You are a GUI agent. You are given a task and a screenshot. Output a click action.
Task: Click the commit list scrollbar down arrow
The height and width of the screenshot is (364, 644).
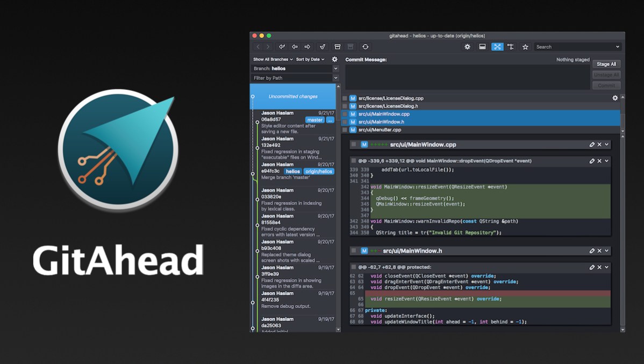pos(339,329)
